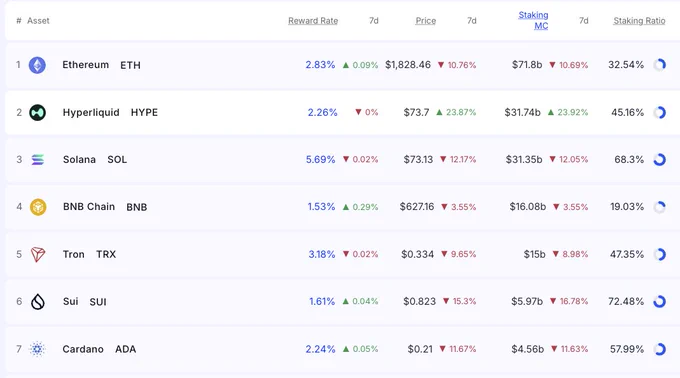Click the Sui droplet logo icon
680x378 pixels.
38,301
